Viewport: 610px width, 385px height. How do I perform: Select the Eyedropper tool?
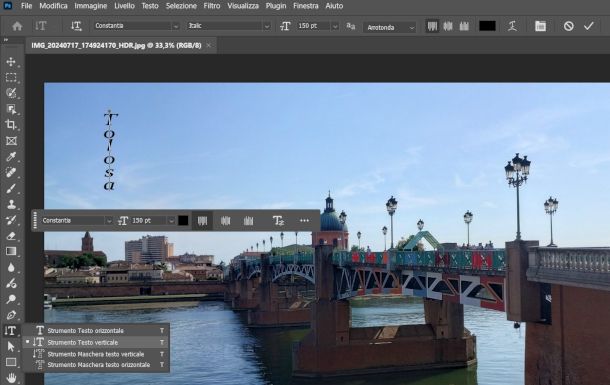coord(11,157)
